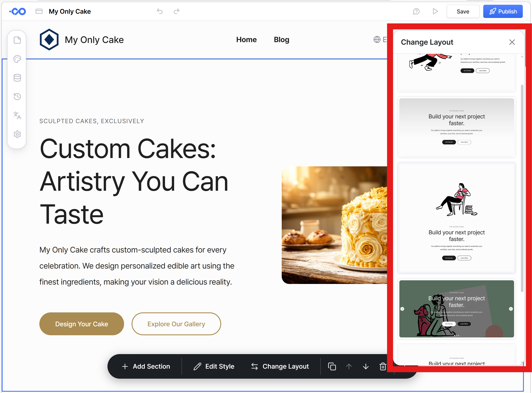Open the language globe selector in header

point(377,40)
